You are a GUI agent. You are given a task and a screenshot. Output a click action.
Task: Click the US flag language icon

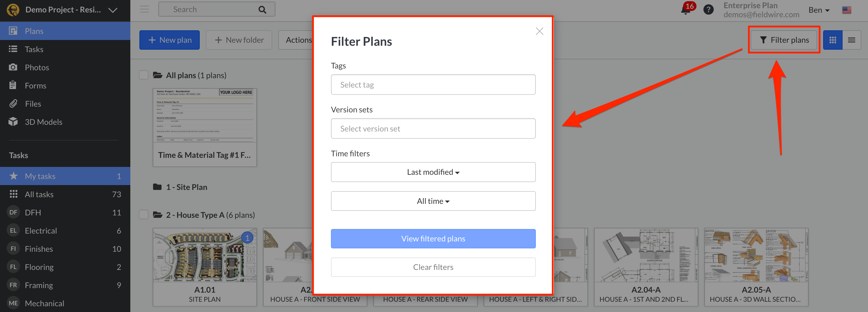[846, 10]
